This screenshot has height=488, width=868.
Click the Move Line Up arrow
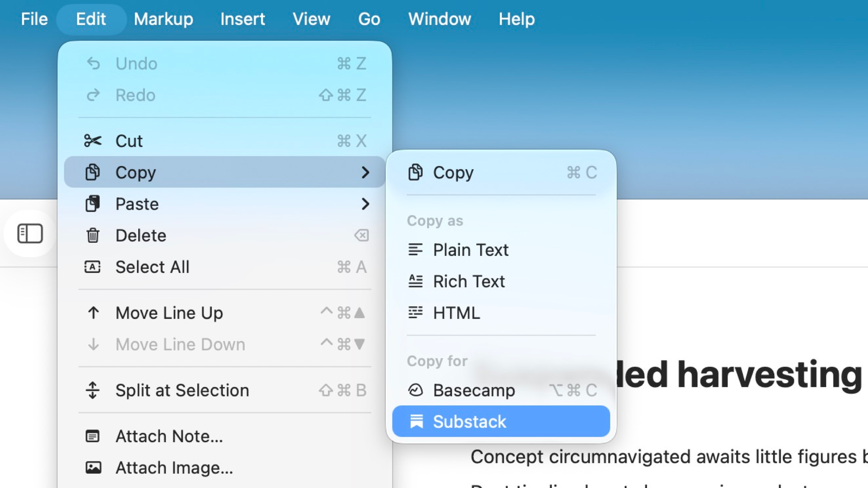[x=93, y=313]
